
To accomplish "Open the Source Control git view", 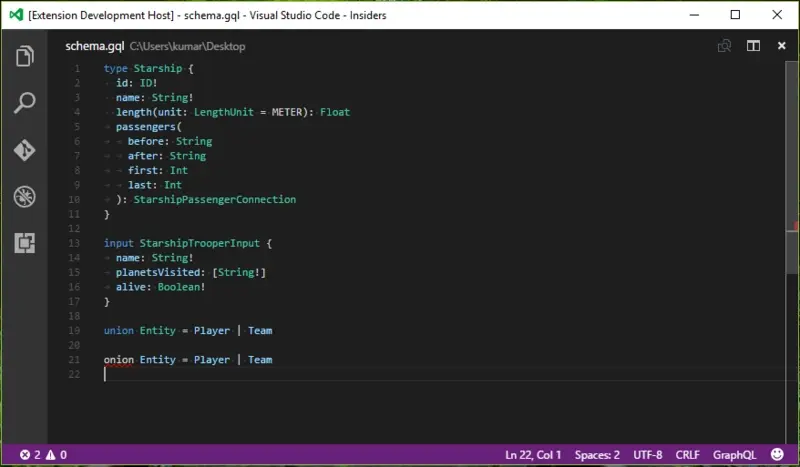I will (24, 150).
